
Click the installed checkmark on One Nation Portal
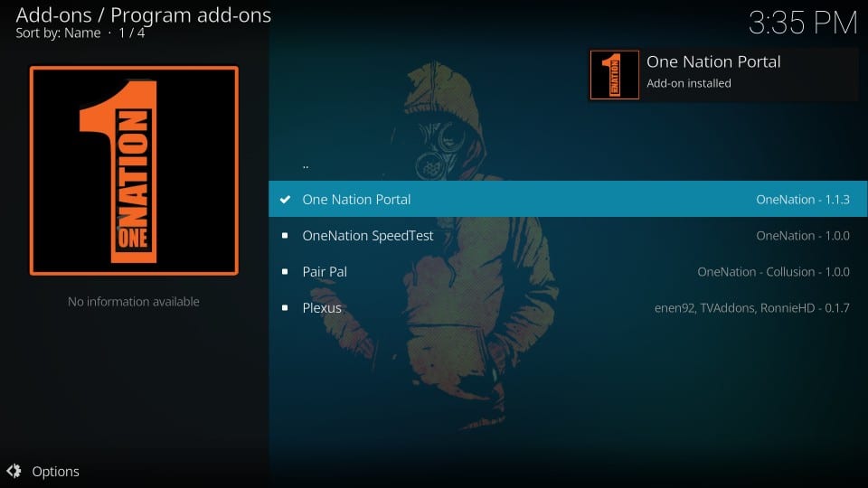click(285, 199)
